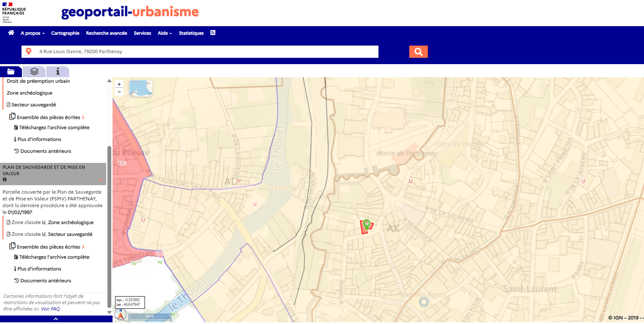Click the info icon under Plan de Sauvegarde

coord(5,180)
